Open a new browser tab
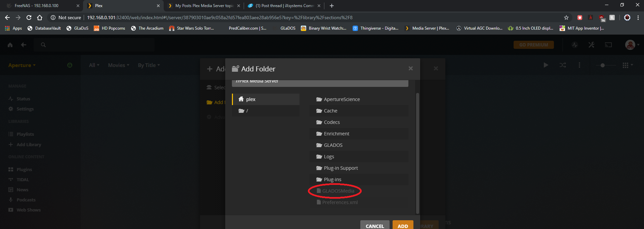This screenshot has width=644, height=229. [x=332, y=6]
